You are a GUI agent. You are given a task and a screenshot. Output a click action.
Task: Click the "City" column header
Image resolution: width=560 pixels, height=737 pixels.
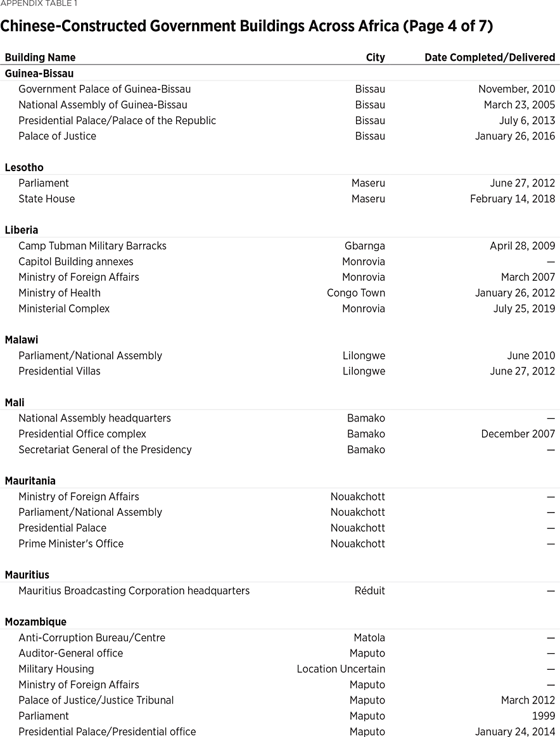point(375,58)
